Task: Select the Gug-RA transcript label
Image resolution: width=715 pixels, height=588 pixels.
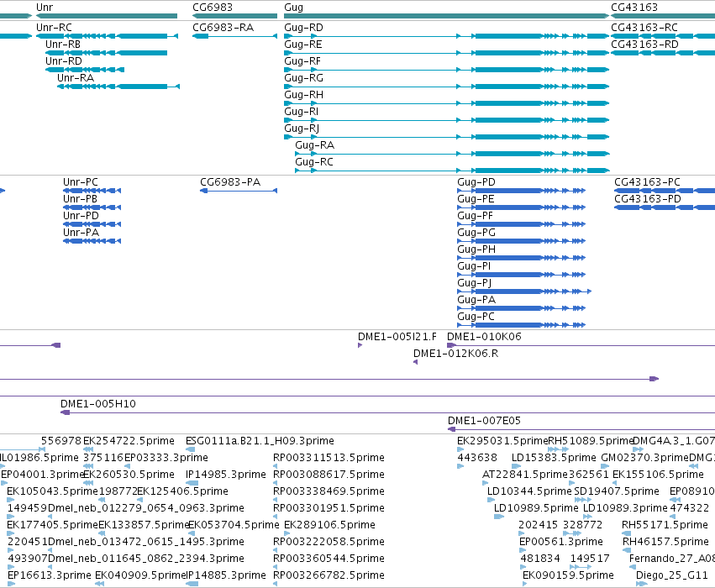Action: 314,145
